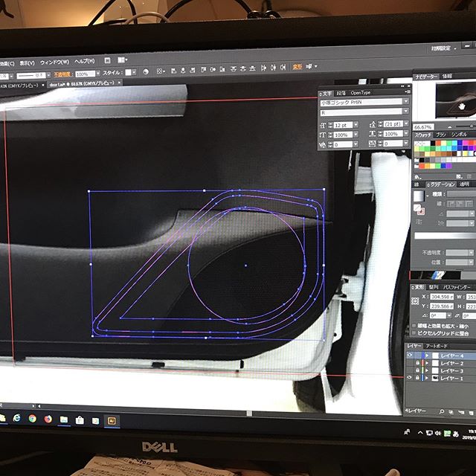Open the font style dropdown showing R
This screenshot has height=476, width=476.
(406, 112)
